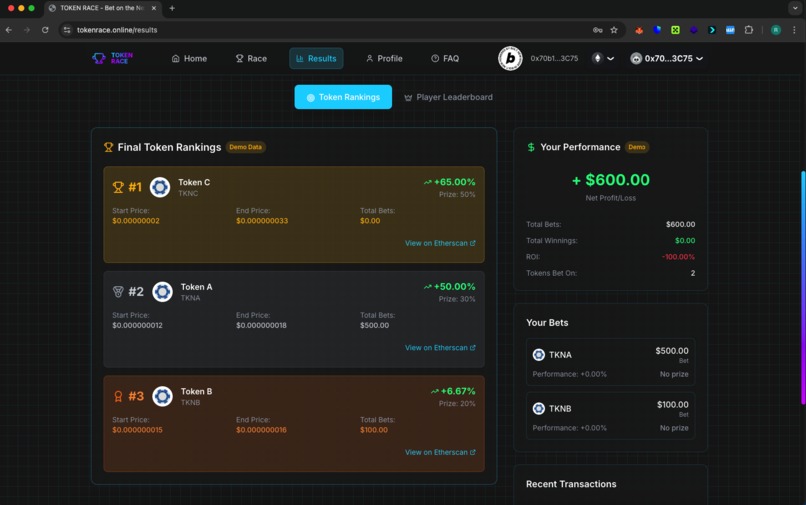
Task: Open the Race page
Action: [251, 59]
